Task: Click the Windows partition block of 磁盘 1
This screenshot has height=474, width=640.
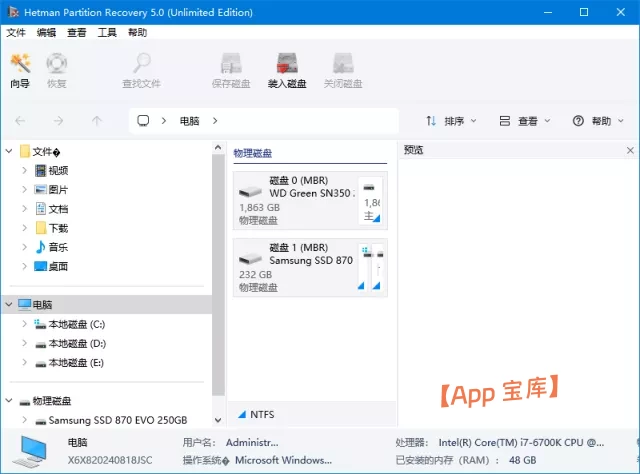Action: click(x=364, y=267)
